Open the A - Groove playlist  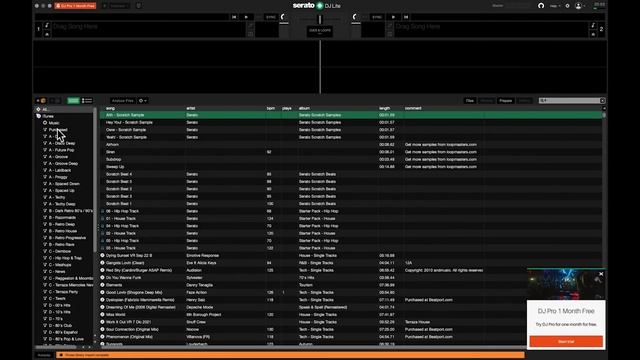point(58,157)
